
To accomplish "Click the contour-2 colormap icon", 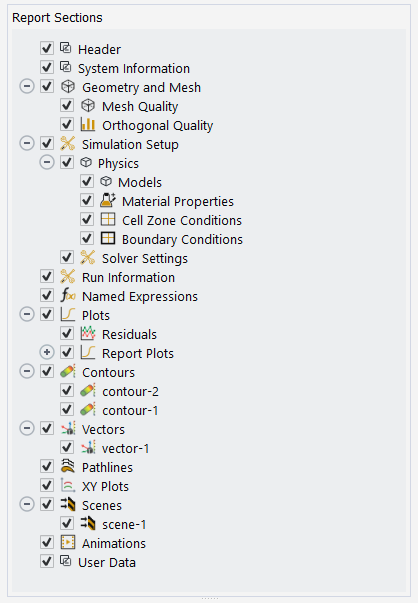I will tap(88, 390).
